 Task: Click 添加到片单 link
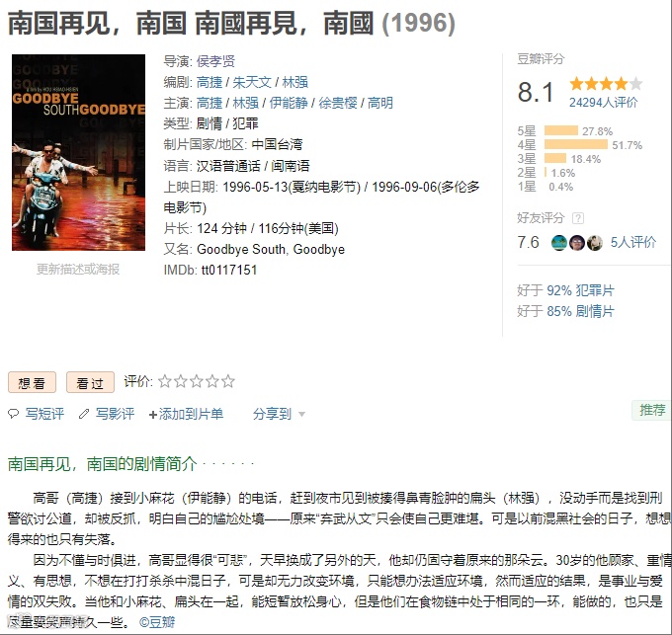(x=186, y=414)
